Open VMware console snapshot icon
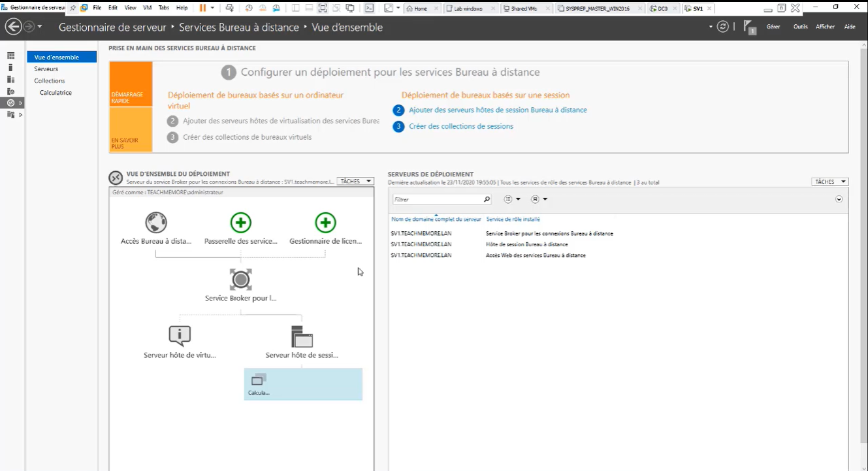The width and height of the screenshot is (868, 471). tap(248, 8)
